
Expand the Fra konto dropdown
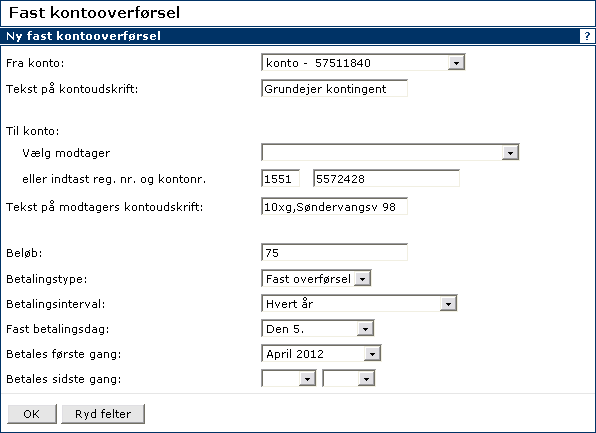(x=363, y=62)
